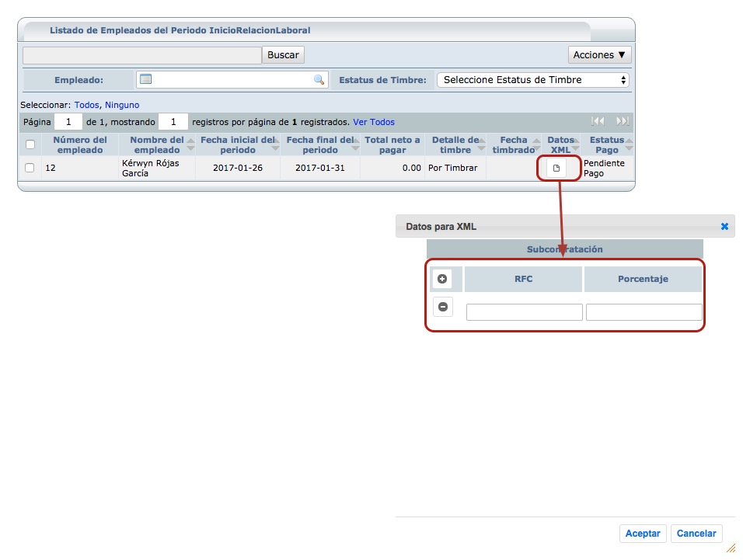Viewport: 743px width, 560px height.
Task: Remove the row using the minus icon
Action: point(443,307)
